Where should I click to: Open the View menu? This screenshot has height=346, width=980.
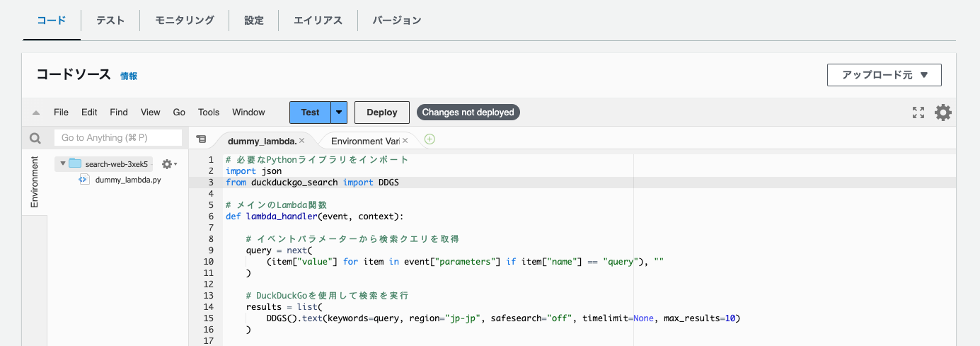coord(150,113)
